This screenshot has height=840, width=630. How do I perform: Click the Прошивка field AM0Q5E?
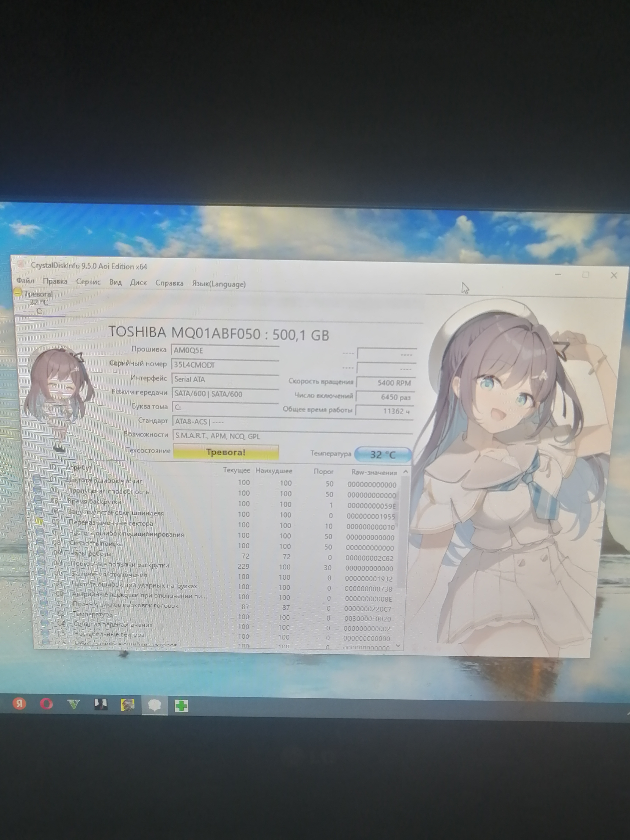pyautogui.click(x=225, y=350)
